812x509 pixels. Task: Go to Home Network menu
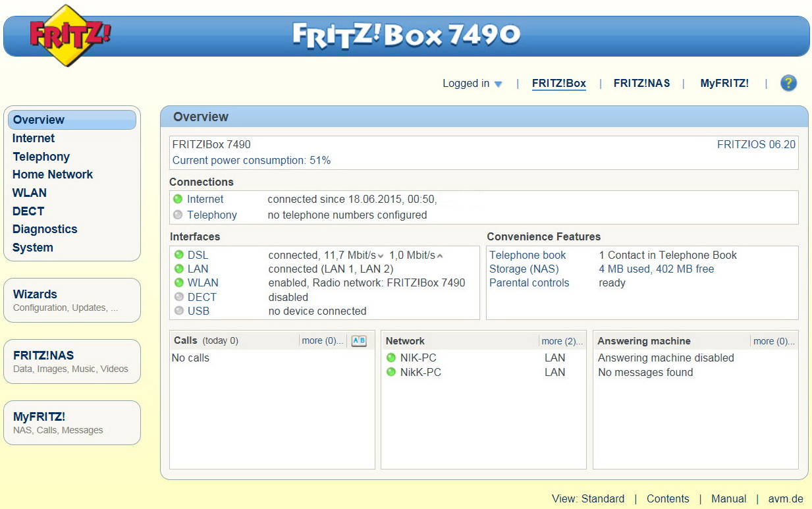click(x=53, y=174)
